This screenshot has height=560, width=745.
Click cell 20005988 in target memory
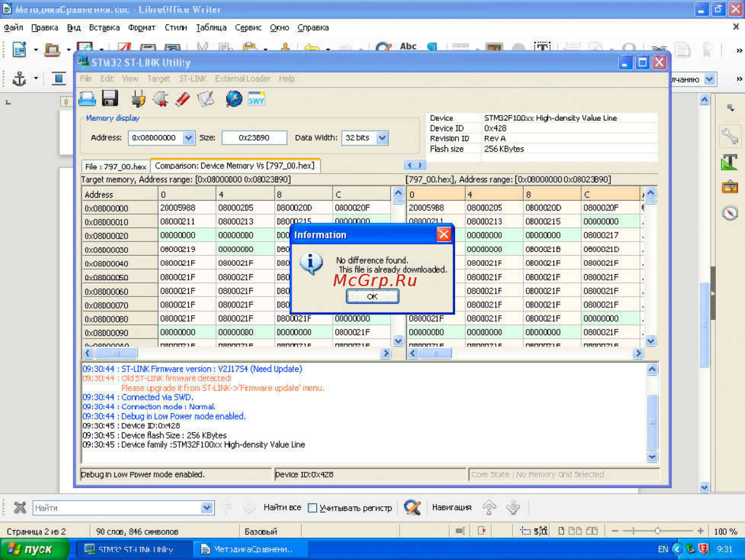187,208
